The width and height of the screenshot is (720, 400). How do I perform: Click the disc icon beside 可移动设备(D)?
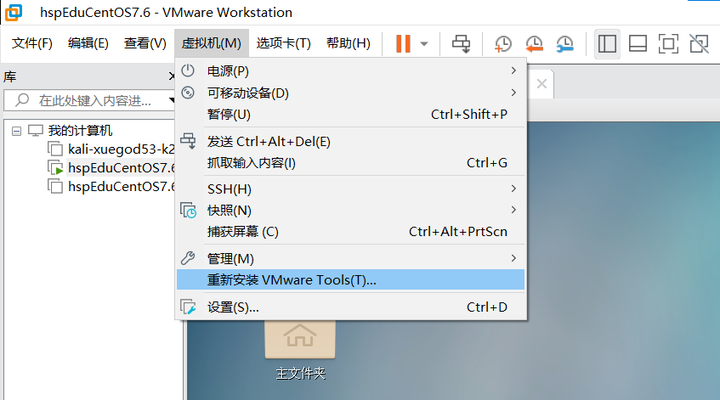coord(188,93)
